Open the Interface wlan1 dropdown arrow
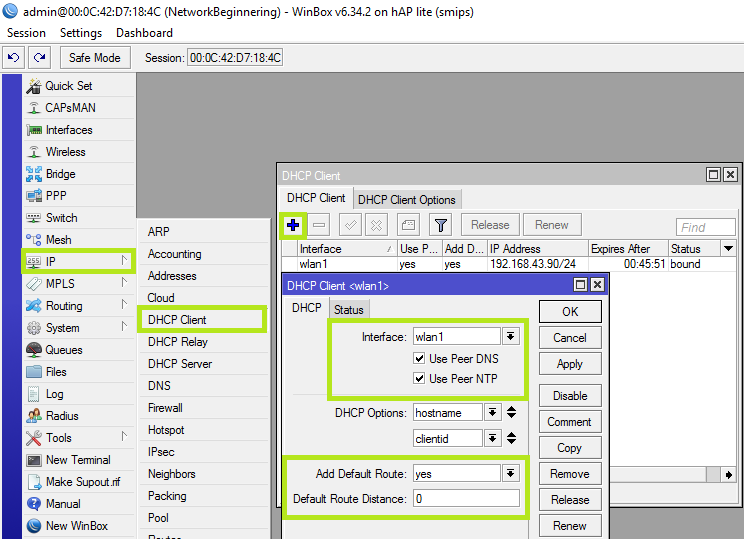This screenshot has width=744, height=539. click(x=511, y=336)
